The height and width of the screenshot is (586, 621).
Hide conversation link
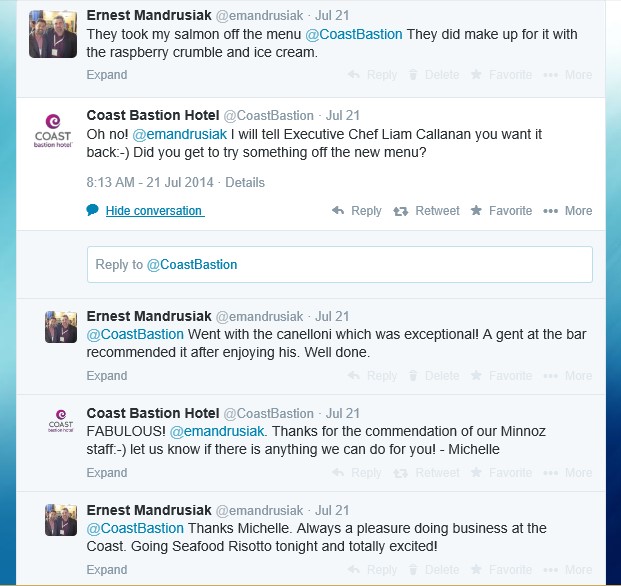pyautogui.click(x=154, y=211)
